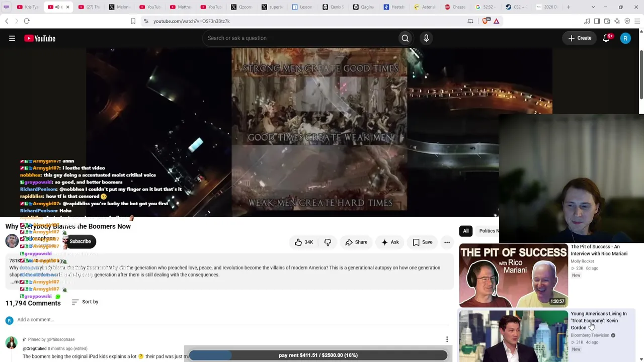This screenshot has height=362, width=644.
Task: Open 'Young Americans Living In Treat Economy' title
Action: pyautogui.click(x=599, y=321)
